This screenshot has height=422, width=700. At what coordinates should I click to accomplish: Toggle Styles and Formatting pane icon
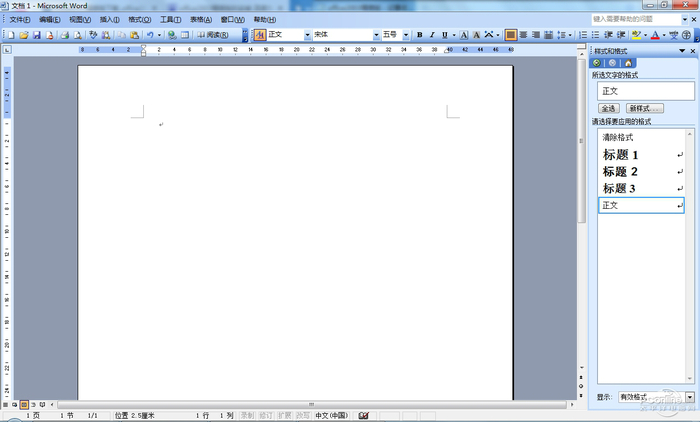click(x=260, y=35)
